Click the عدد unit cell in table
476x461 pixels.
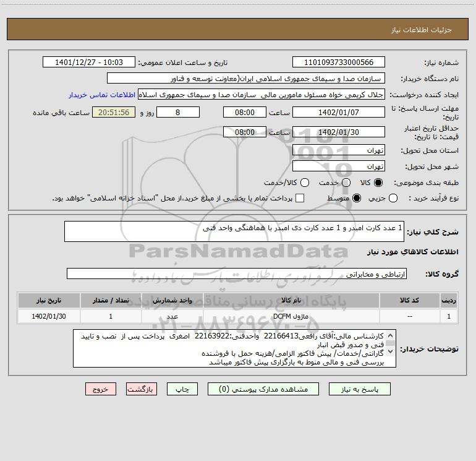point(172,316)
